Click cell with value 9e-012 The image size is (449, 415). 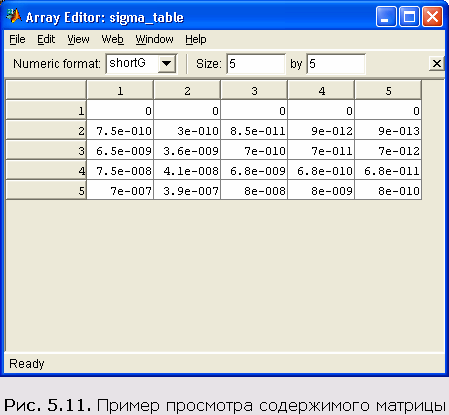tap(321, 130)
